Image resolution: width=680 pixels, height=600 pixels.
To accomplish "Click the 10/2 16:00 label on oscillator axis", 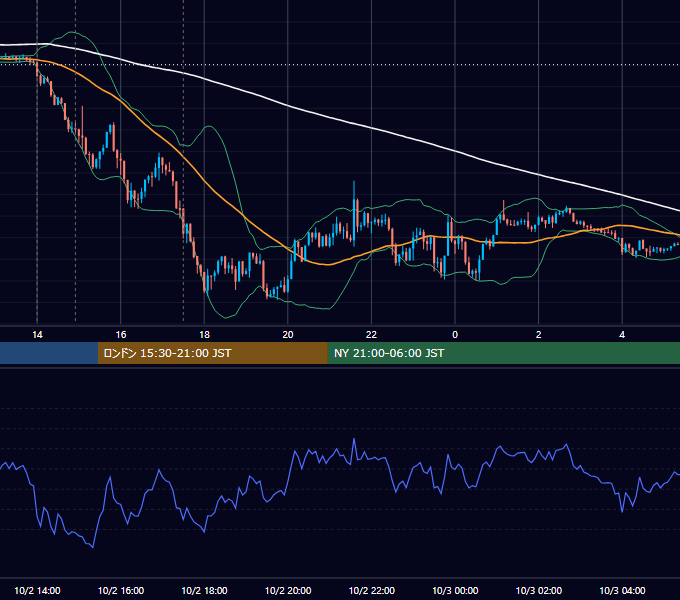I will point(121,590).
